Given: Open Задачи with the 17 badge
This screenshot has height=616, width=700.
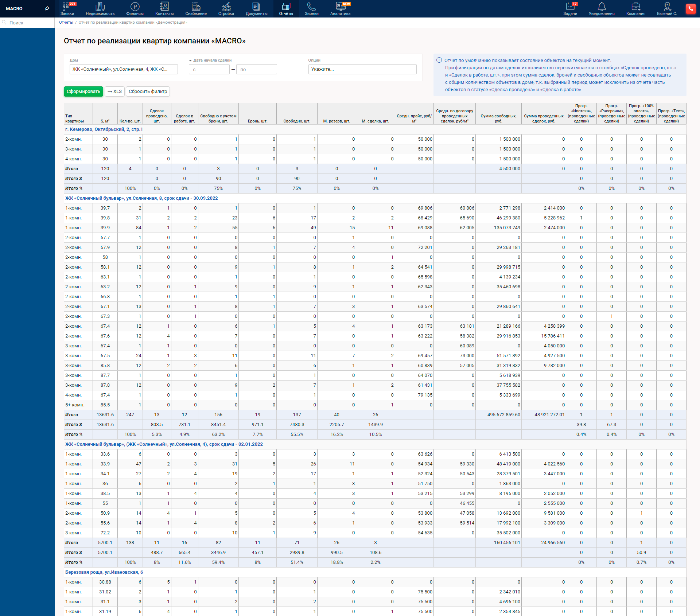Looking at the screenshot, I should click(571, 9).
